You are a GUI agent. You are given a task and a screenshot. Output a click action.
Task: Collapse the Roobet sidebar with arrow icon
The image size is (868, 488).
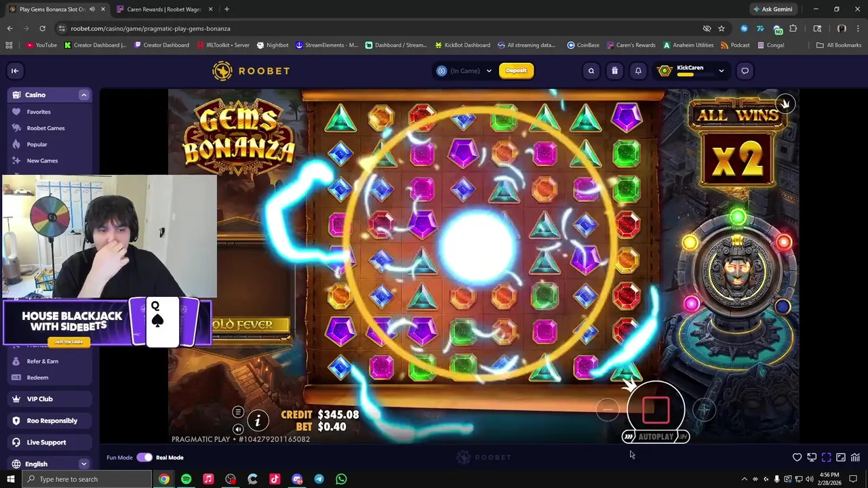pyautogui.click(x=15, y=70)
